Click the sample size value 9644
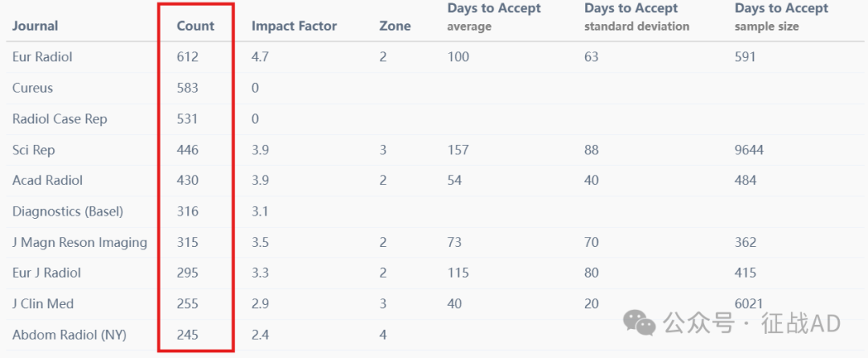 point(749,150)
